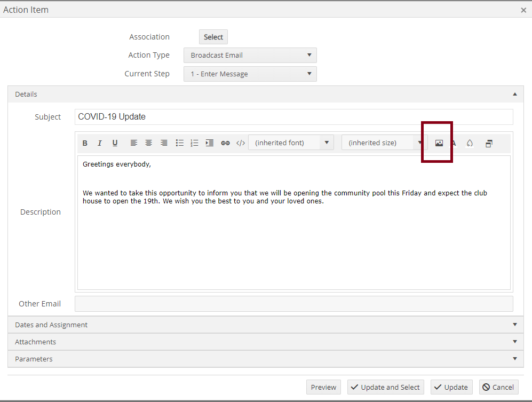View HTML source of message
532x402 pixels.
coord(241,143)
